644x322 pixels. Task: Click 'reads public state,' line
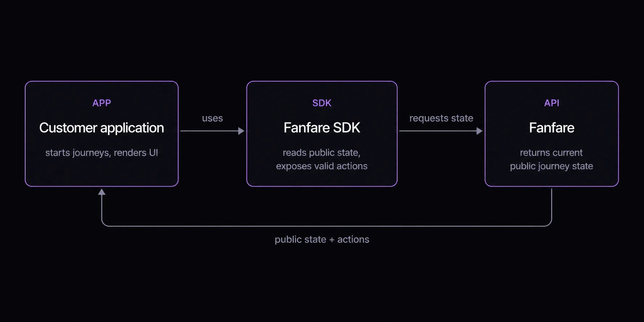[x=322, y=152]
